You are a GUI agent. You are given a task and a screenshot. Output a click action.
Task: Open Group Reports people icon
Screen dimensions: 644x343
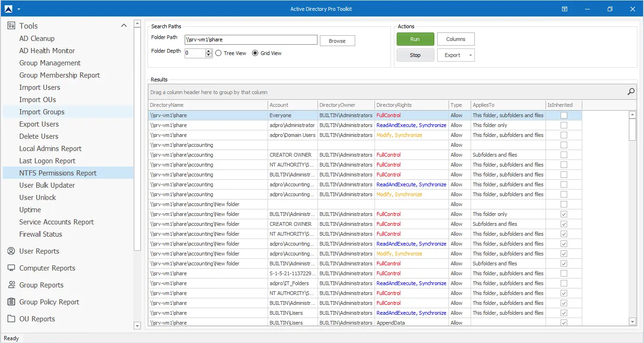pos(11,285)
